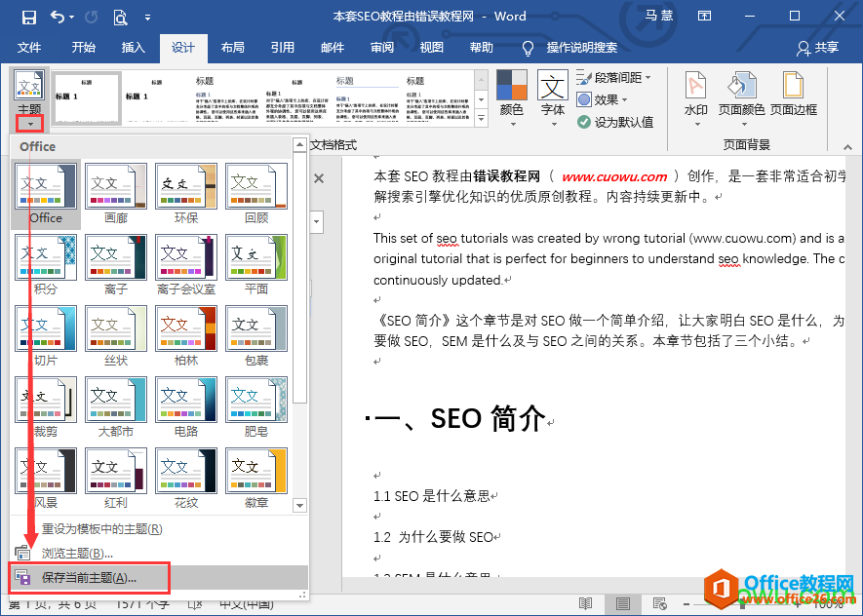This screenshot has width=863, height=616.
Task: Open the 文件 tab
Action: click(29, 48)
